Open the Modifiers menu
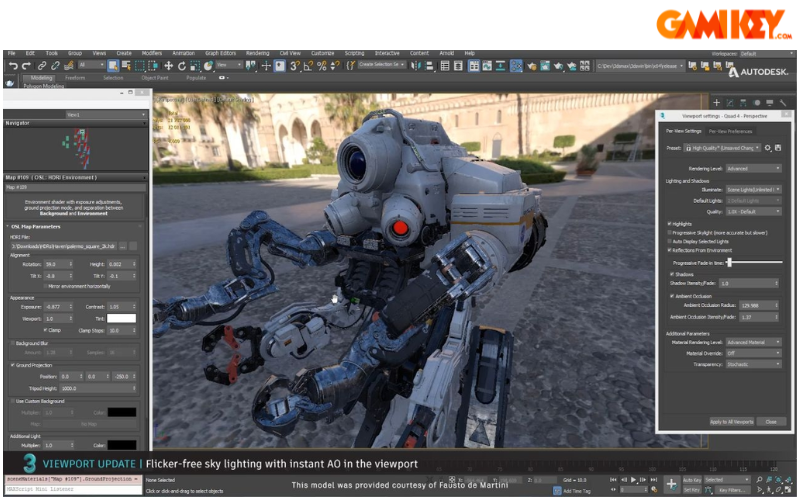This screenshot has height=500, width=800. [152, 53]
